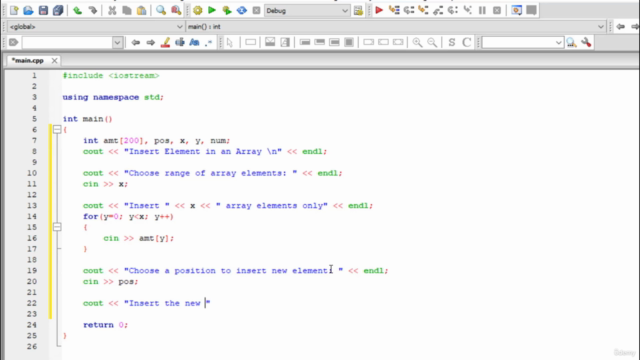Toggle the highlight pen icon
This screenshot has height=360, width=640.
[165, 42]
